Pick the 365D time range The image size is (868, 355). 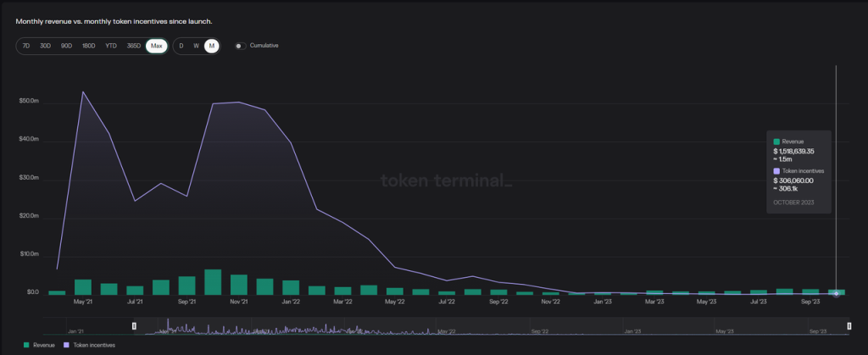coord(133,46)
